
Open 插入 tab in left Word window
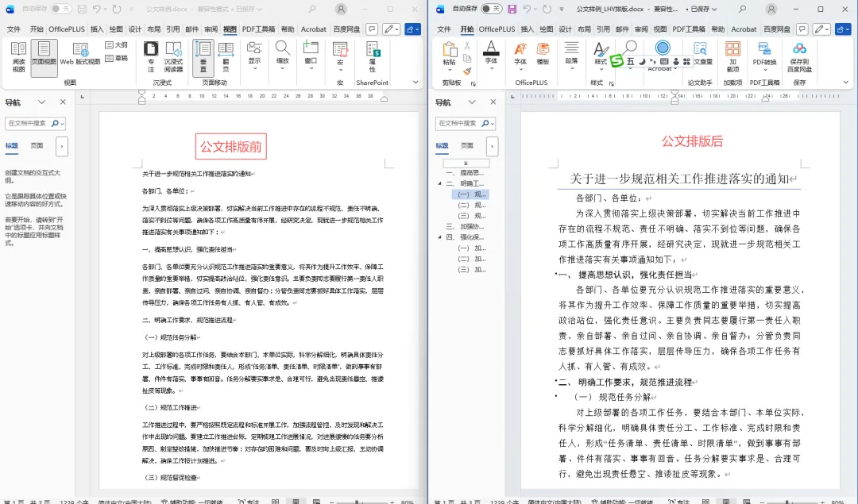(x=97, y=29)
